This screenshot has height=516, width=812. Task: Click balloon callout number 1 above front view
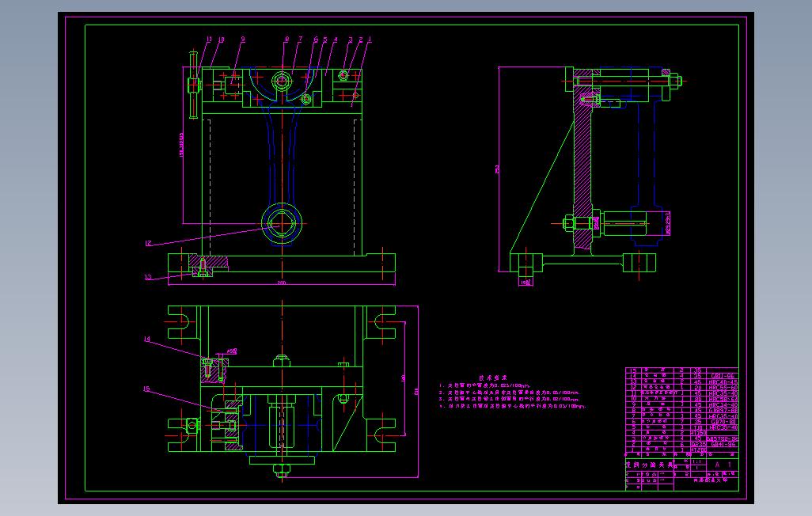click(x=370, y=39)
